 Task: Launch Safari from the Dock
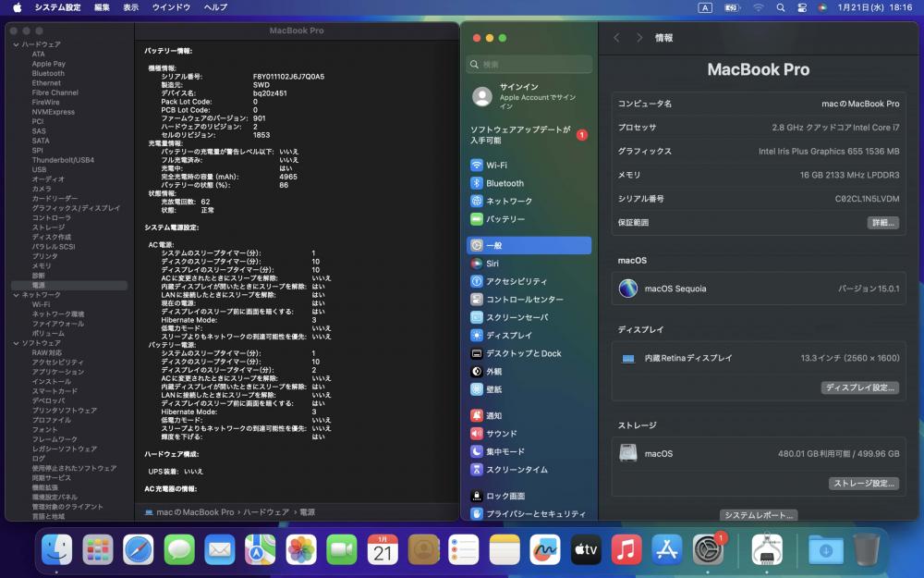(x=138, y=549)
